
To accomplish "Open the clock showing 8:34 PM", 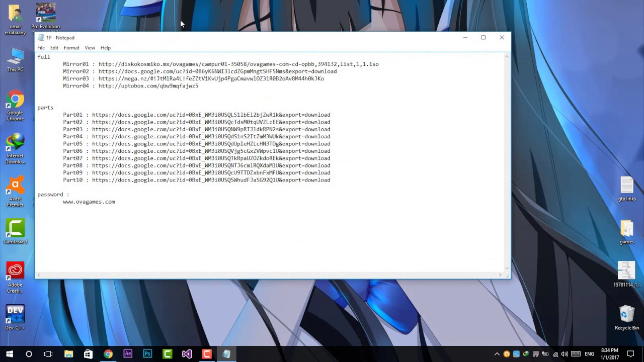I will click(x=610, y=354).
